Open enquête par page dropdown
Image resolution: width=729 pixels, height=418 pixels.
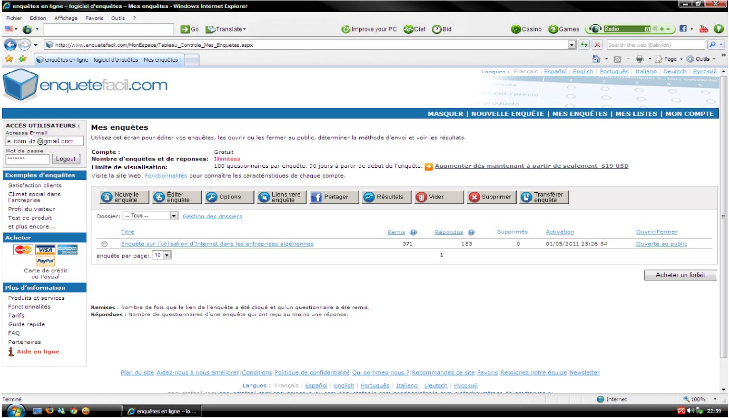click(x=167, y=255)
